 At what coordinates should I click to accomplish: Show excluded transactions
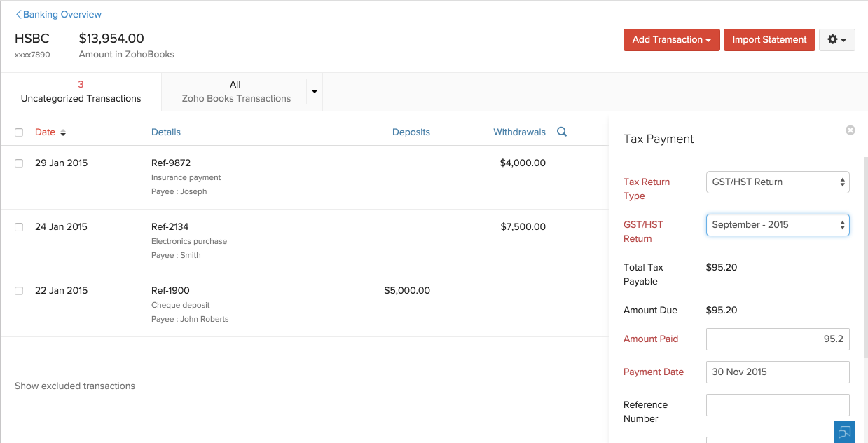point(75,386)
